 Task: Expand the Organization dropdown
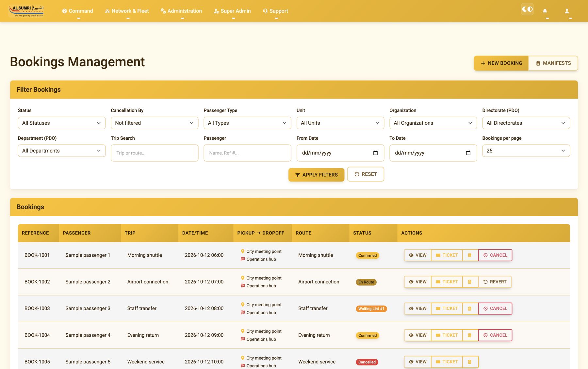coord(433,123)
